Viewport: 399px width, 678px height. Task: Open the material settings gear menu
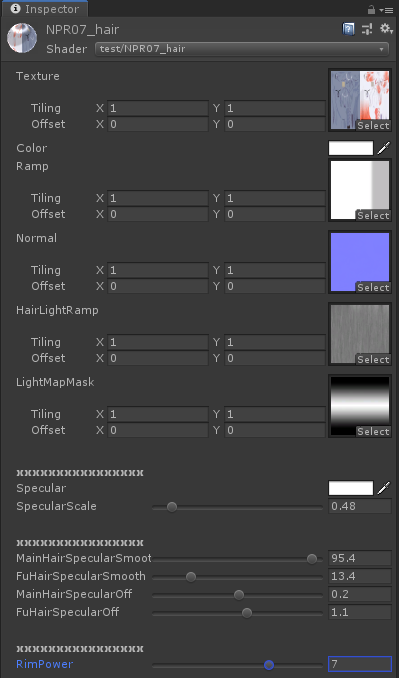[386, 29]
